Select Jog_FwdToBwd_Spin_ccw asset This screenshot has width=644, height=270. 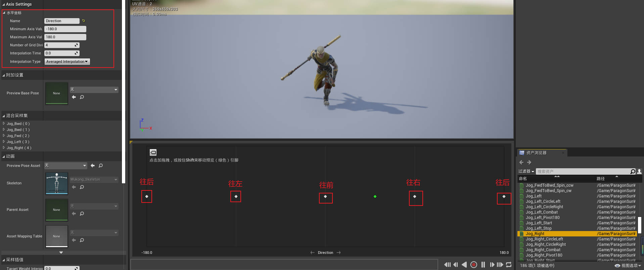tap(577, 185)
